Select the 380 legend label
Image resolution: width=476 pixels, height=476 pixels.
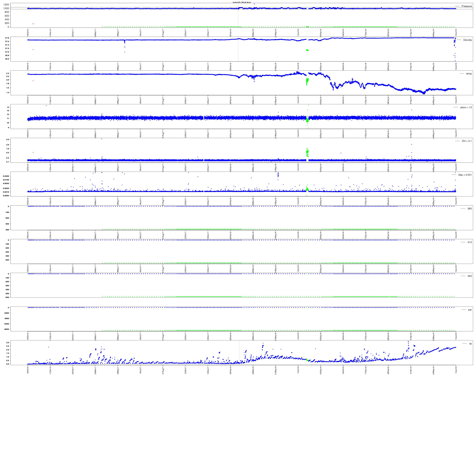(470, 208)
